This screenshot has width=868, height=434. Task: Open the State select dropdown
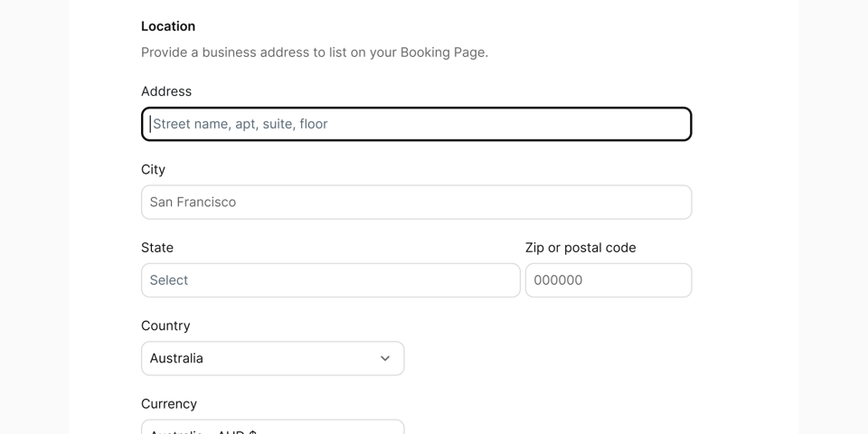331,280
